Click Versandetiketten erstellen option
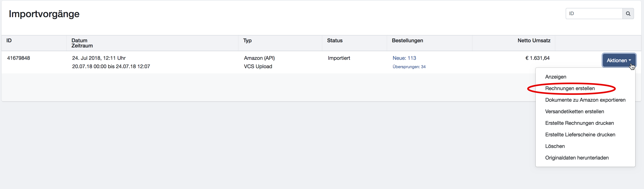 (574, 112)
